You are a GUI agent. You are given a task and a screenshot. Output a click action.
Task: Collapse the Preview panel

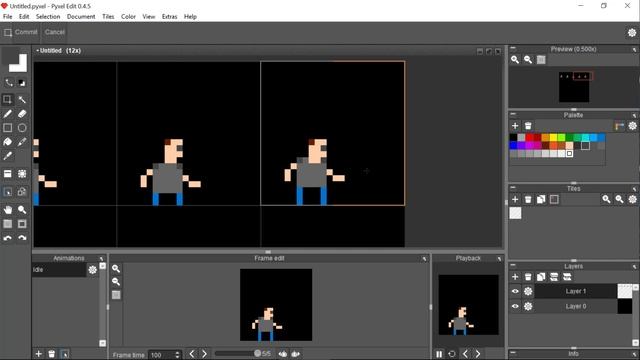pyautogui.click(x=513, y=49)
